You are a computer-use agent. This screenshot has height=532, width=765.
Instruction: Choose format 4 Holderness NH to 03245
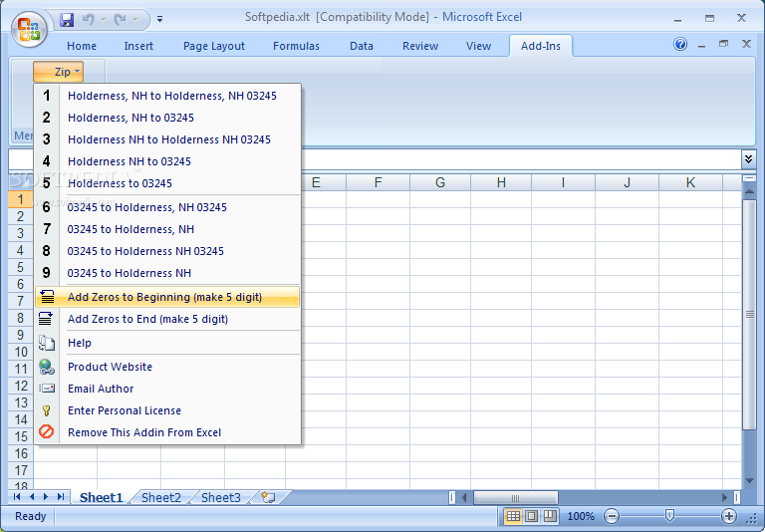167,161
